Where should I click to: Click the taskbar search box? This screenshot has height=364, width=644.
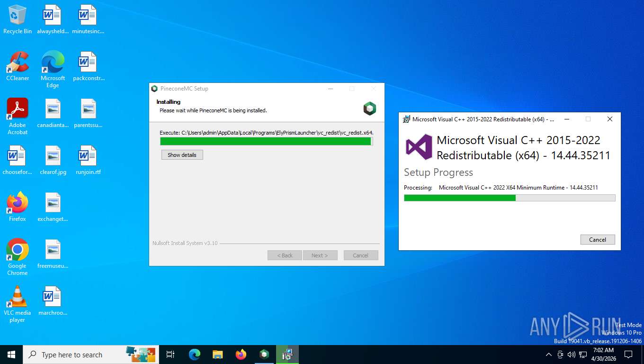(x=91, y=355)
